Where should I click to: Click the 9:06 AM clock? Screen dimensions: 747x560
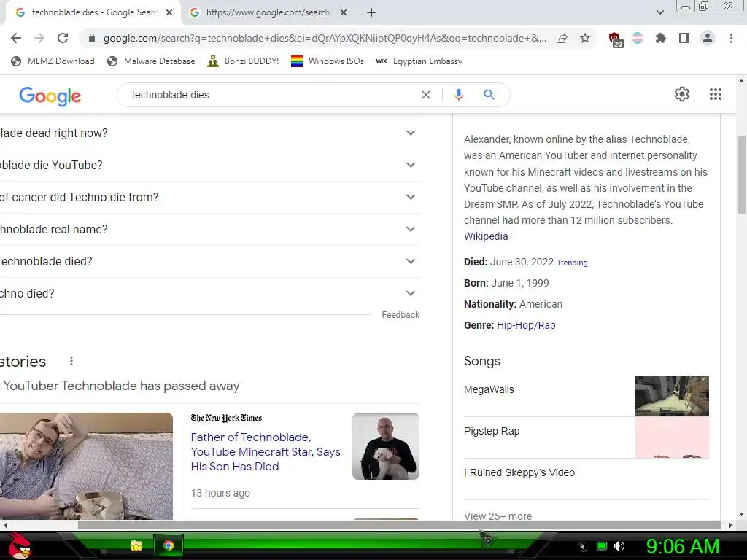[x=682, y=546]
